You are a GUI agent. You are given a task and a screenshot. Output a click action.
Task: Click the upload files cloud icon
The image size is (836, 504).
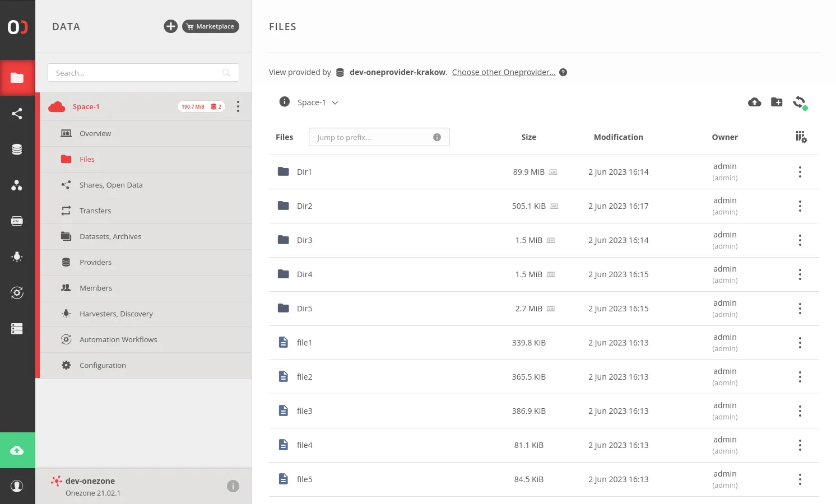point(755,102)
